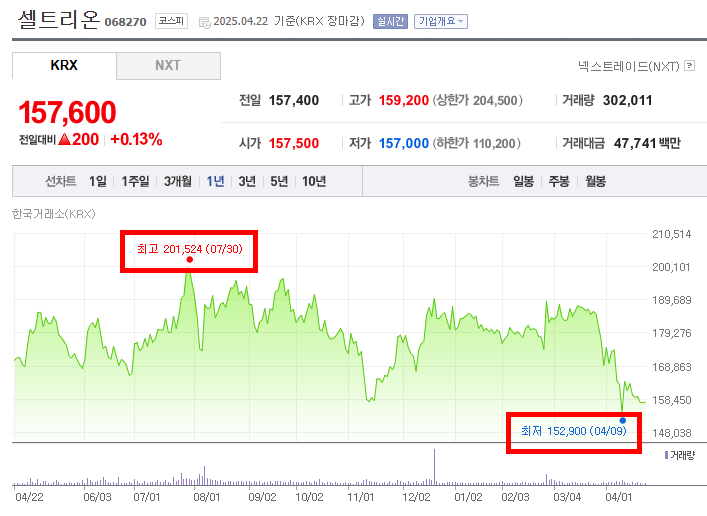Click the 최저 152,900 (04/09) label

[x=574, y=431]
